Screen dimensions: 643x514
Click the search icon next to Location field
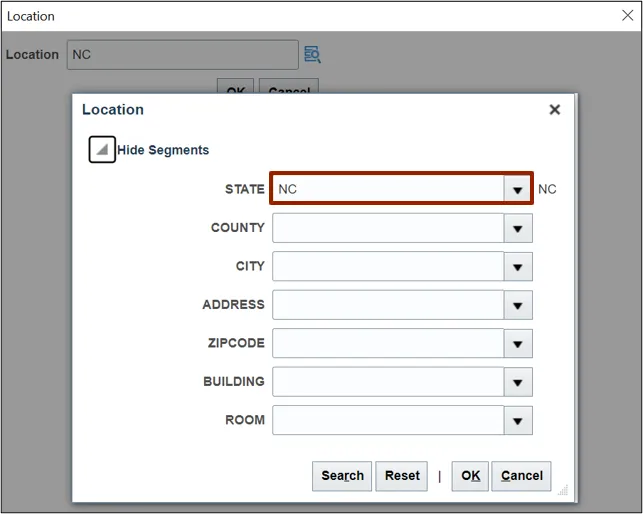[x=312, y=55]
